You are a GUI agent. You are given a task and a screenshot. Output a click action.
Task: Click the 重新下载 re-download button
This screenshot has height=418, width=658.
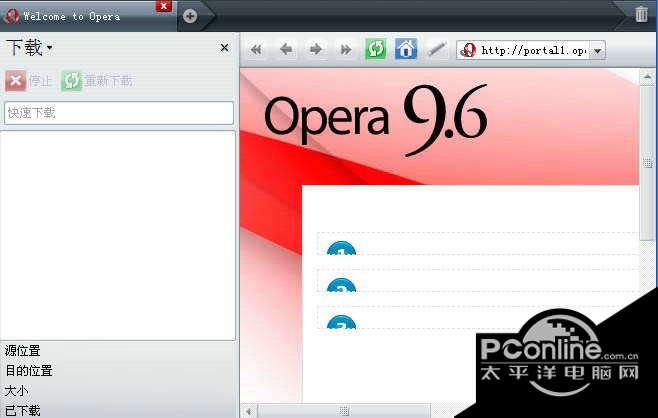97,80
